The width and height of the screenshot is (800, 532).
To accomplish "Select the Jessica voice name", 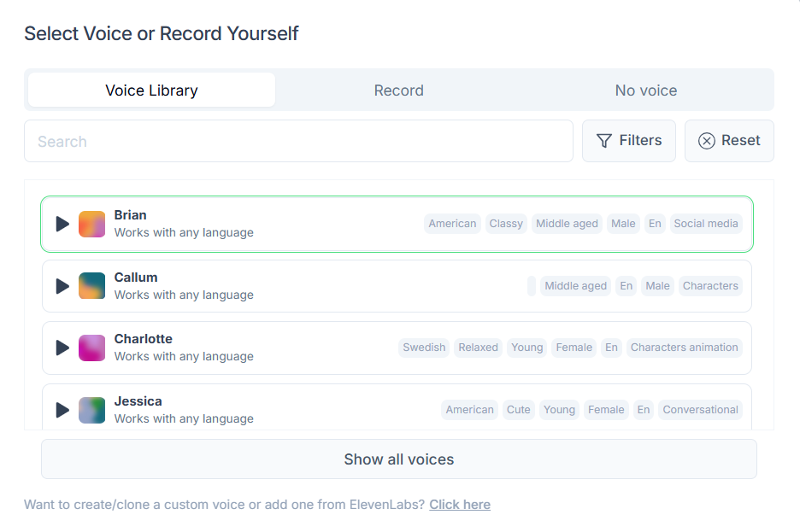I will [138, 401].
